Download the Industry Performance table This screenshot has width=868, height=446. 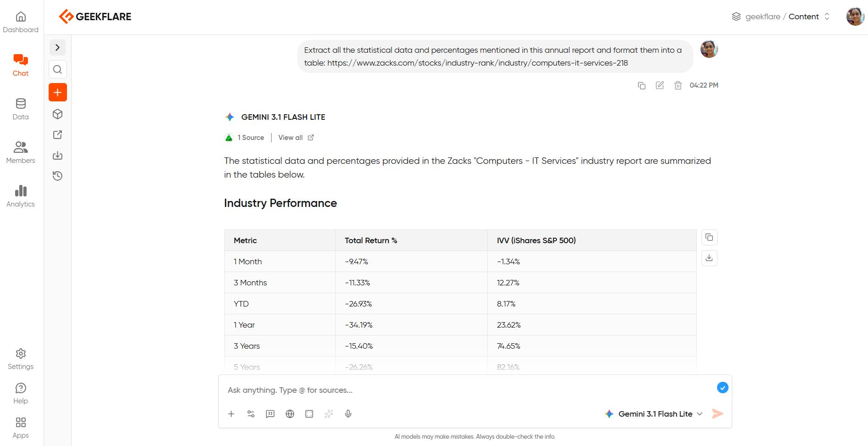(709, 258)
